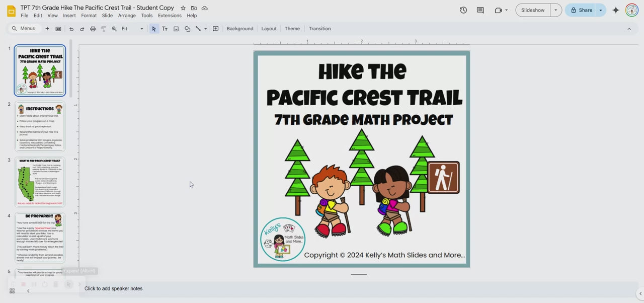Open video call options dropdown arrow
644x303 pixels.
point(506,10)
